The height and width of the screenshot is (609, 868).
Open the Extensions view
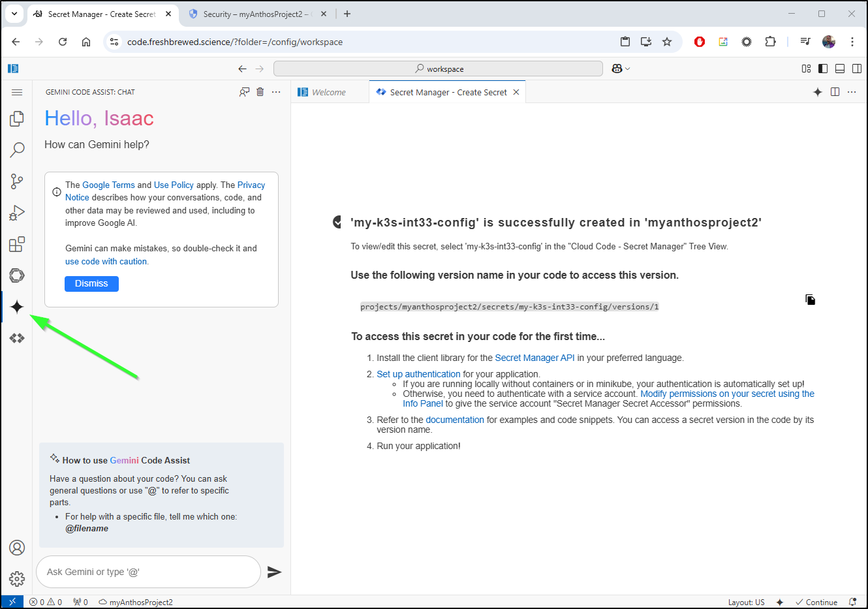click(17, 244)
